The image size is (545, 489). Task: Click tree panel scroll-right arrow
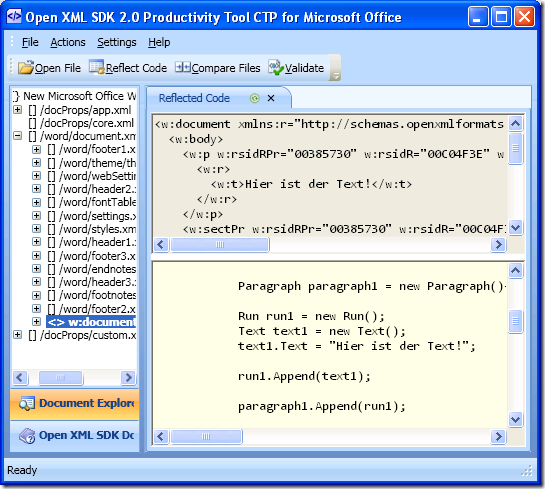click(128, 377)
